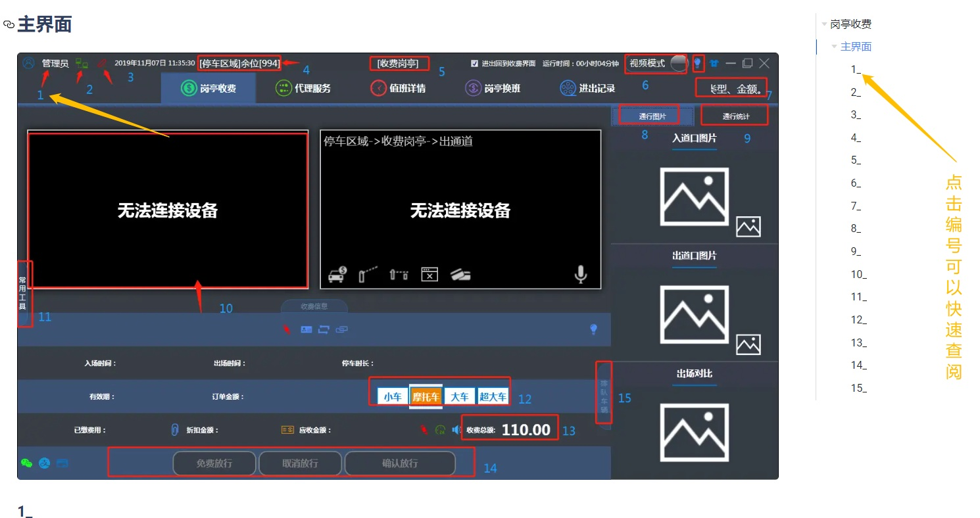Click the [停车区域]余位[994] text
The image size is (980, 518).
[240, 63]
